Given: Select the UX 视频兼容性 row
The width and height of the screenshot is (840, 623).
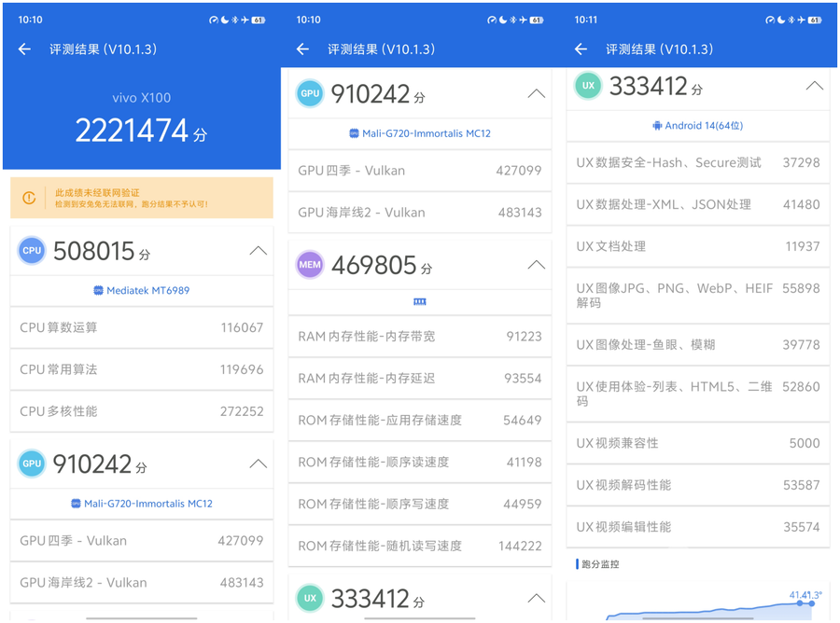Looking at the screenshot, I should pos(698,443).
